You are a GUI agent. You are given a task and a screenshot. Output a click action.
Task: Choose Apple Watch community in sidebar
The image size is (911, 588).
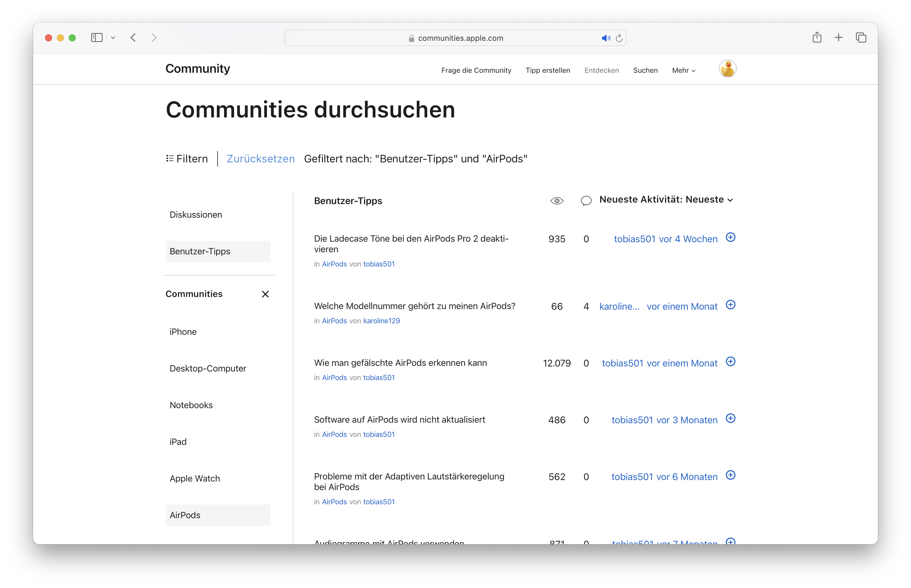[x=194, y=479]
